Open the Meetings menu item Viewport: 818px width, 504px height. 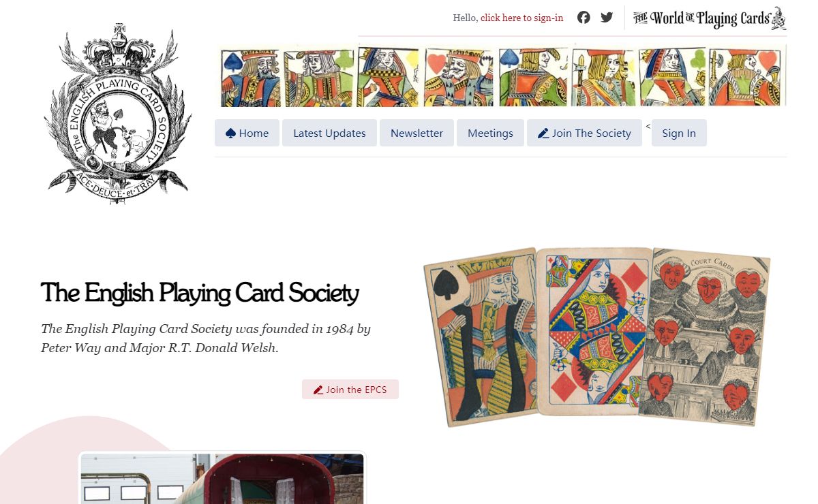coord(490,133)
